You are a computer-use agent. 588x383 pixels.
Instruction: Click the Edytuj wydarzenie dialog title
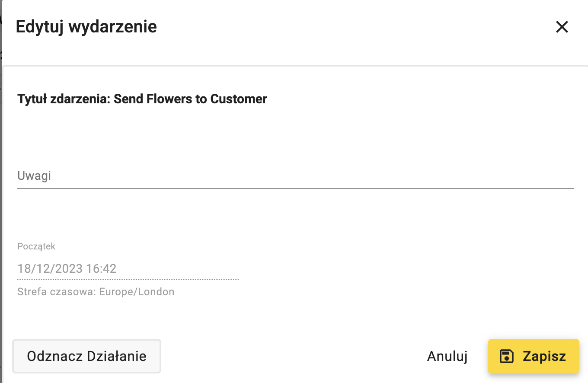[86, 27]
